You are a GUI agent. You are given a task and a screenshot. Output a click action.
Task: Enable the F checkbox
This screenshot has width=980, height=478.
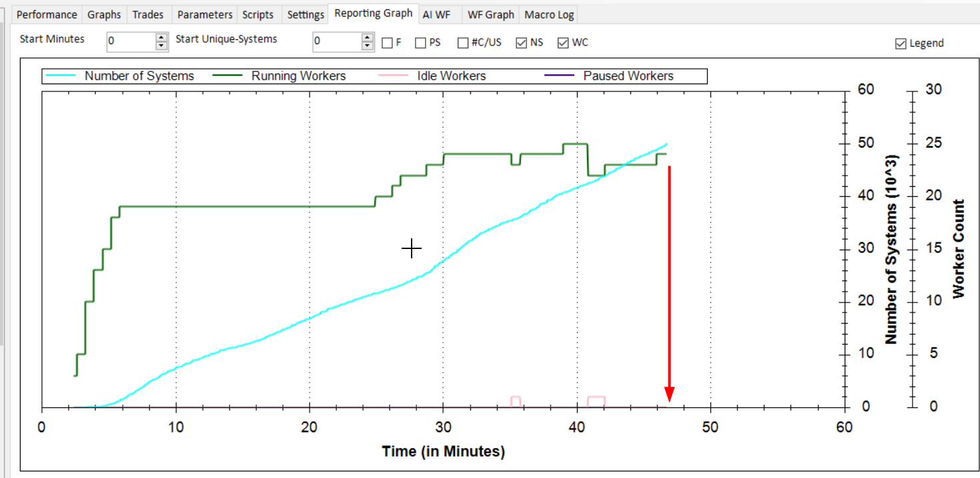(387, 43)
